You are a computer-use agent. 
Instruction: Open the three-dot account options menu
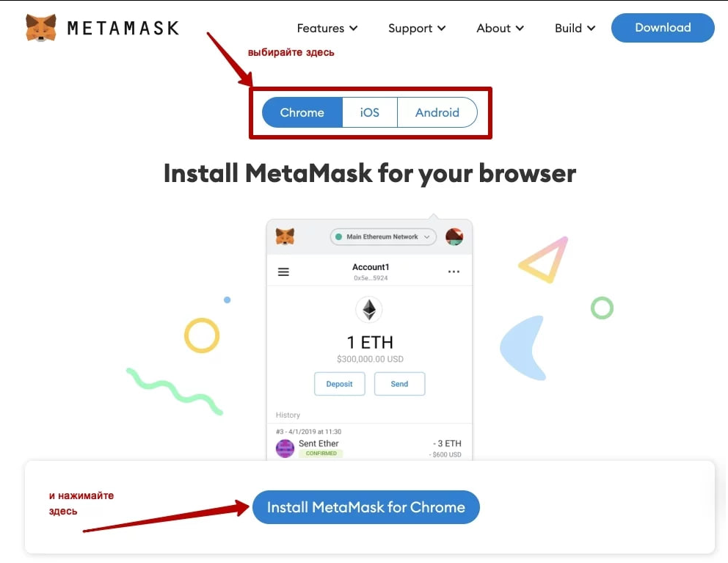(454, 272)
